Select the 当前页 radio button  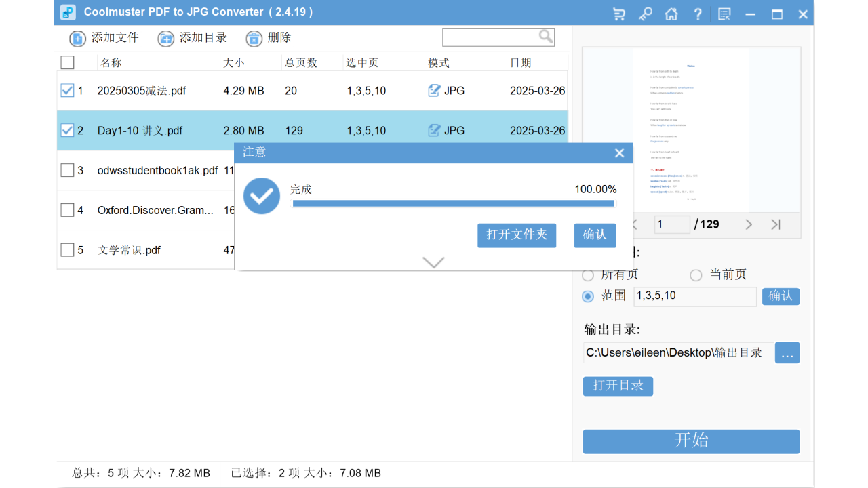696,274
